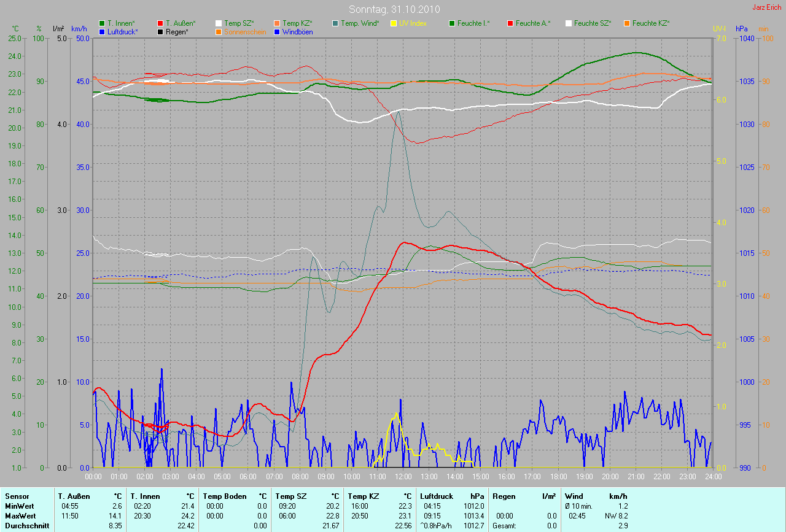786x532 pixels.
Task: Click the red T. Außen legend square
Action: point(160,23)
